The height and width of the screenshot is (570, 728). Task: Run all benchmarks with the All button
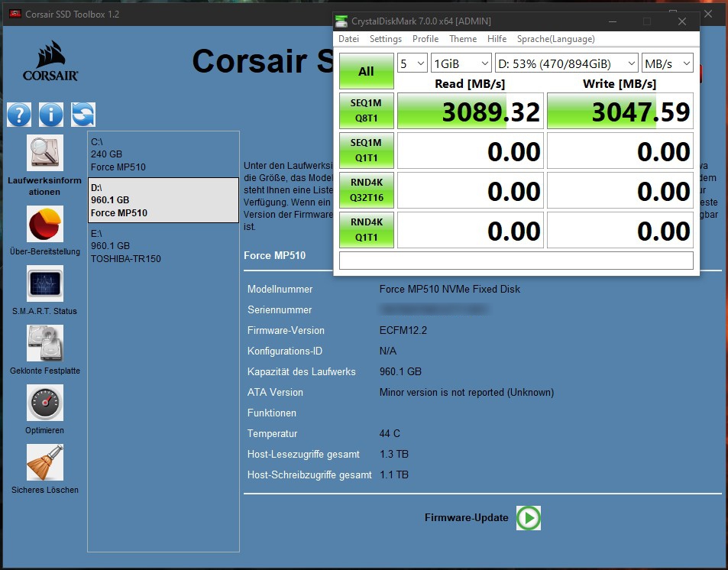pyautogui.click(x=367, y=71)
